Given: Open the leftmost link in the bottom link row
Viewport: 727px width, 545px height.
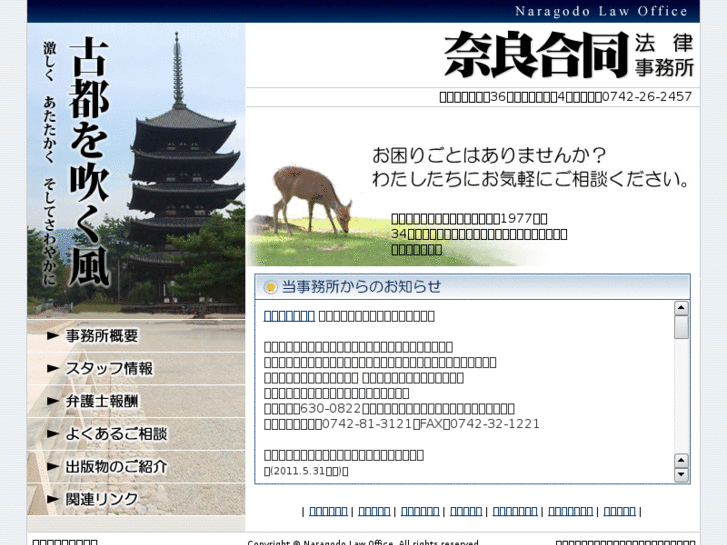Looking at the screenshot, I should 328,511.
